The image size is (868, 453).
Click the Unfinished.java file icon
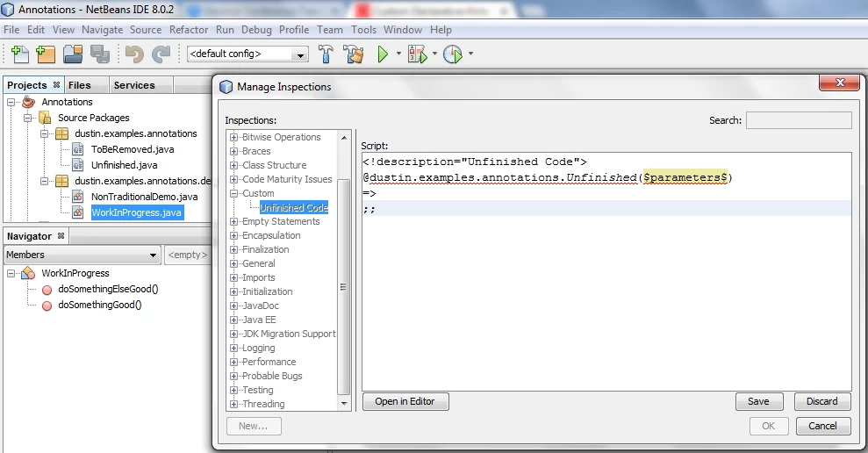tap(78, 165)
